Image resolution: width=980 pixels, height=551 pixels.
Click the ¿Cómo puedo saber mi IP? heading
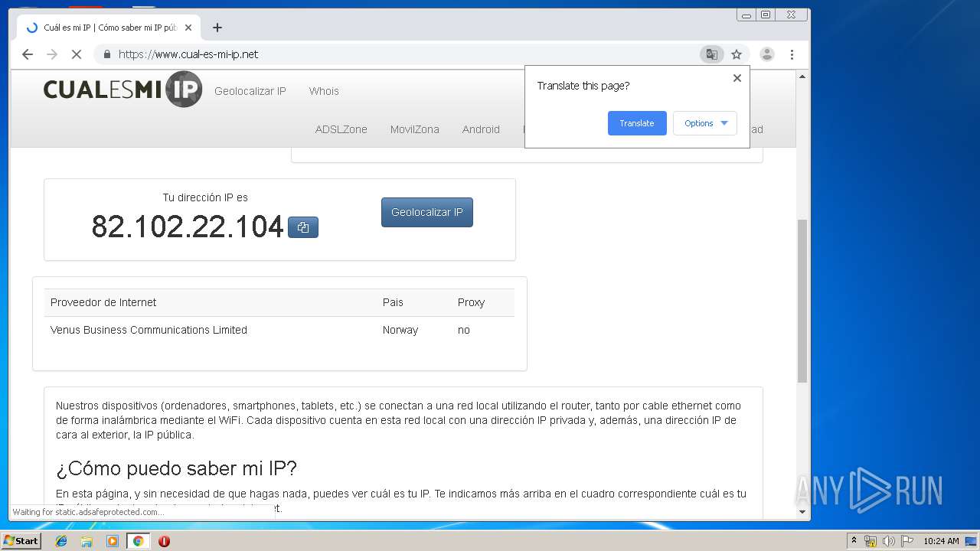tap(176, 468)
